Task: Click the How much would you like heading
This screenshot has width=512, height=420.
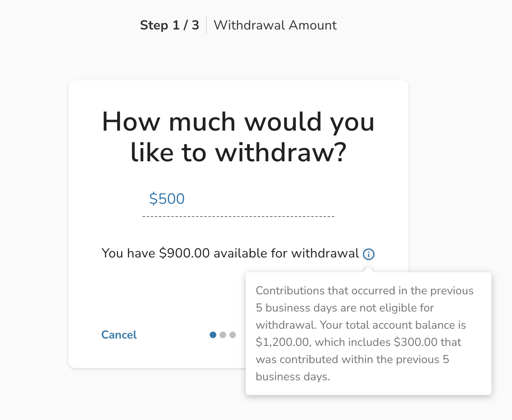Action: click(238, 137)
